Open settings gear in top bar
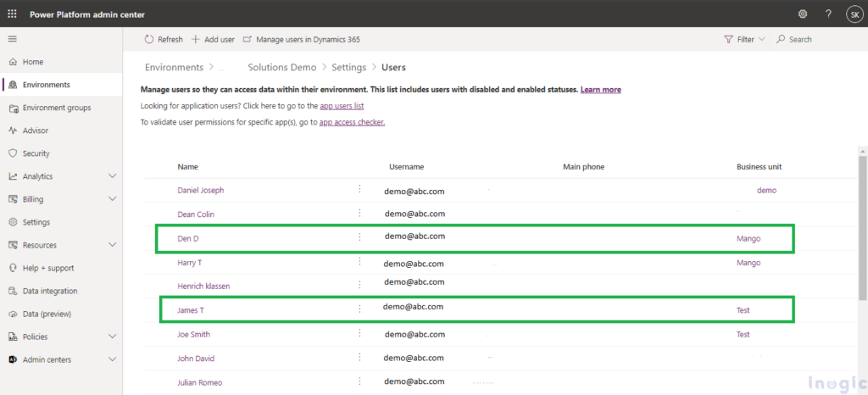The width and height of the screenshot is (868, 395). [803, 14]
